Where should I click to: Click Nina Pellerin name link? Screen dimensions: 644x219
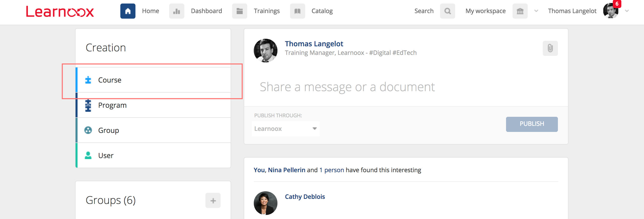[x=287, y=170]
